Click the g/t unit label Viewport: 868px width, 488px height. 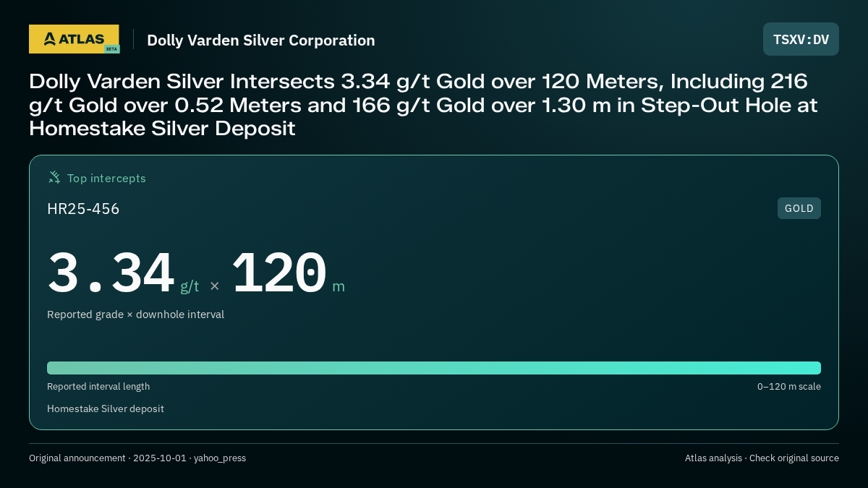click(190, 286)
